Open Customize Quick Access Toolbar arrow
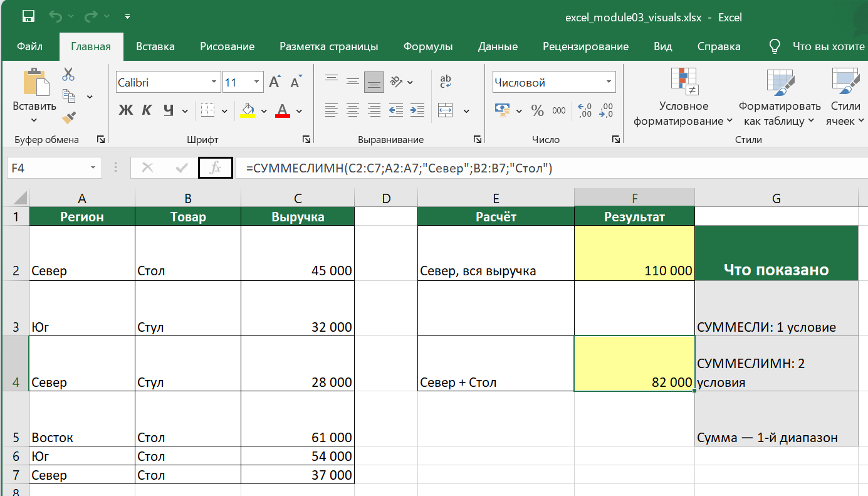 (x=128, y=17)
